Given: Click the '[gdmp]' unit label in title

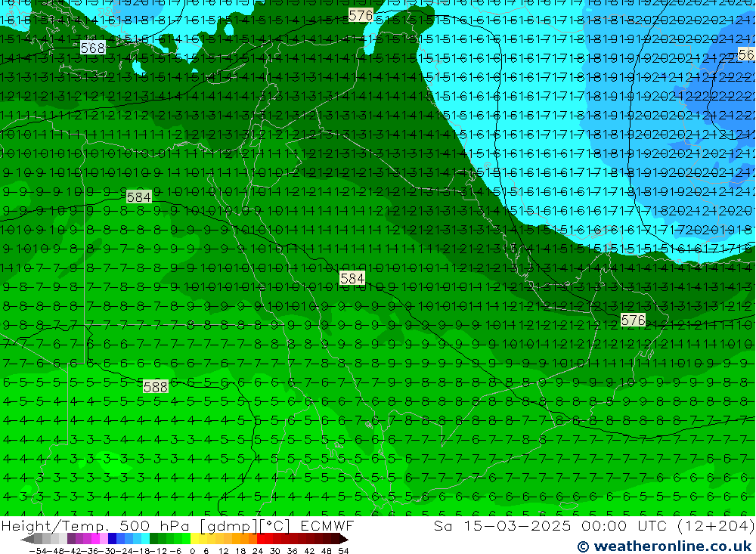Looking at the screenshot, I should 230,526.
